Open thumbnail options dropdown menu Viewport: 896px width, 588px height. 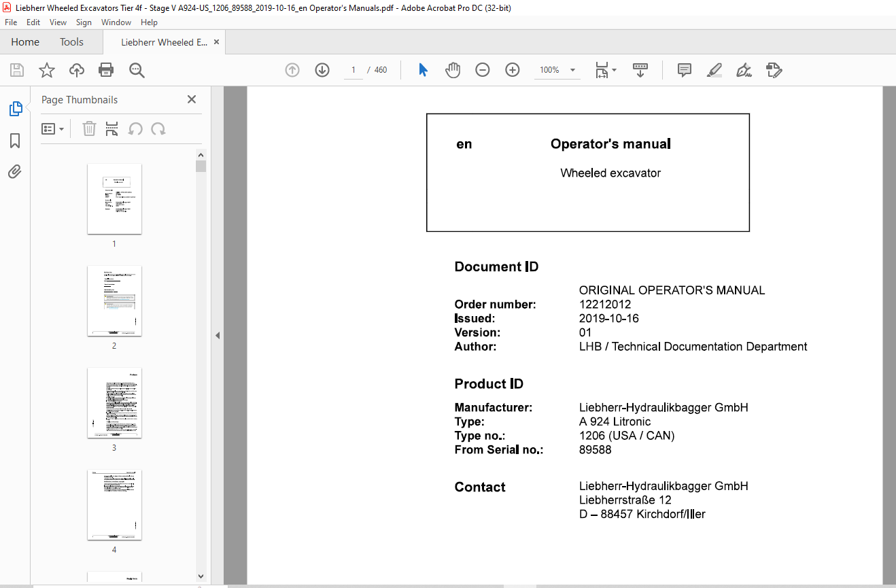pyautogui.click(x=52, y=128)
